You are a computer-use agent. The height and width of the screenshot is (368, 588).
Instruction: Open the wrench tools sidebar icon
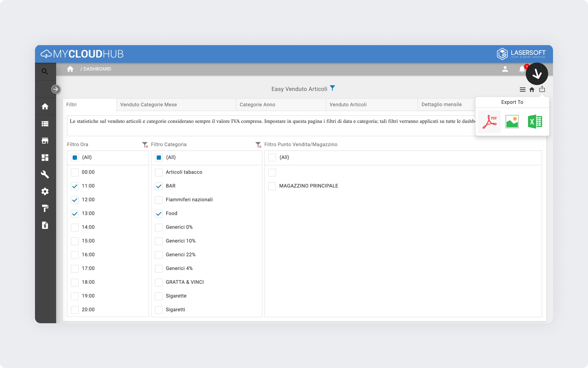[x=45, y=175]
